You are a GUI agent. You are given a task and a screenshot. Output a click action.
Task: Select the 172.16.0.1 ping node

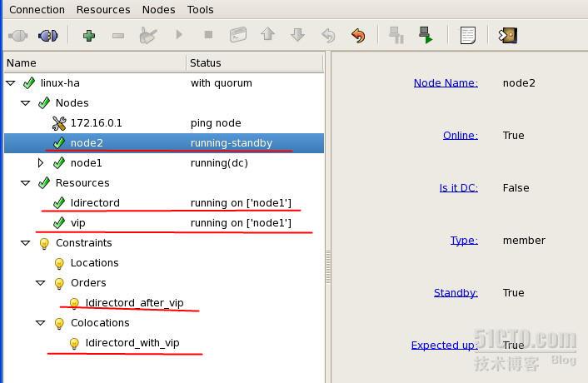click(x=164, y=123)
